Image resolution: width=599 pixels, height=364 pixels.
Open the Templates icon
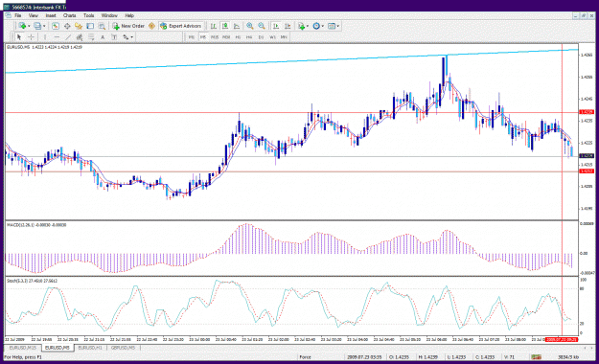pos(332,26)
